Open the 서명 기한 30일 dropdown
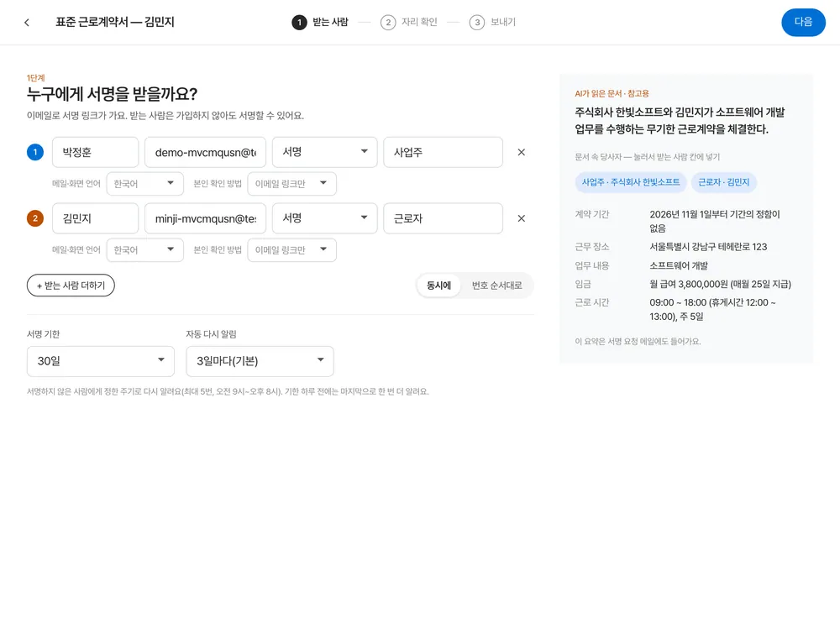This screenshot has height=634, width=840. coord(101,361)
